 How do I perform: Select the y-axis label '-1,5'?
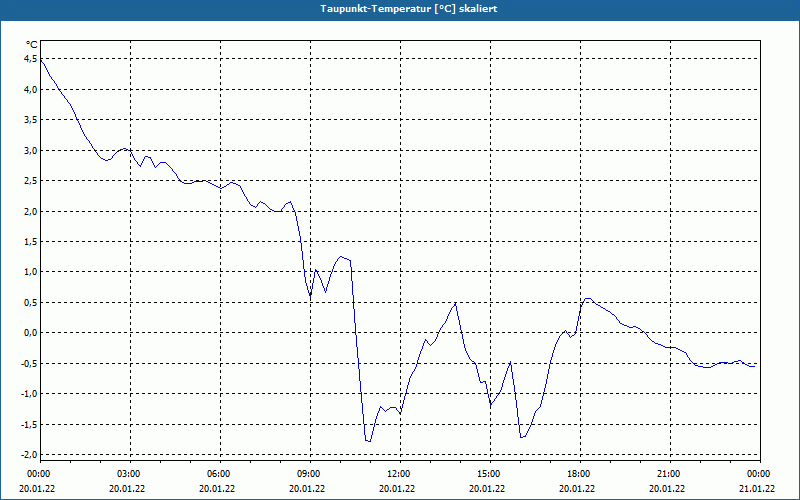[30, 424]
